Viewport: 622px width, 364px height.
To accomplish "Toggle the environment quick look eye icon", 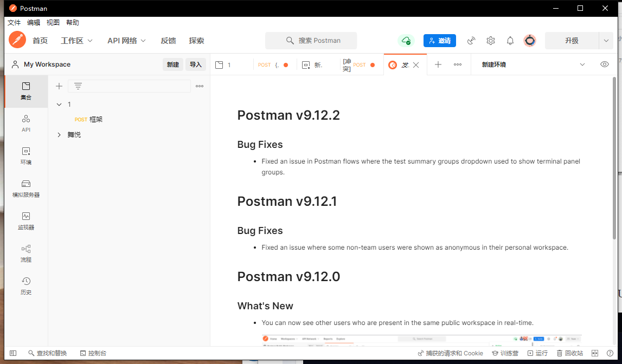I will tap(604, 64).
